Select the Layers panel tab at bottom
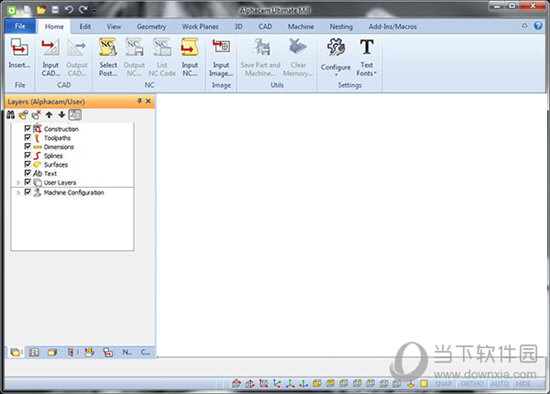This screenshot has width=550, height=394. 15,352
